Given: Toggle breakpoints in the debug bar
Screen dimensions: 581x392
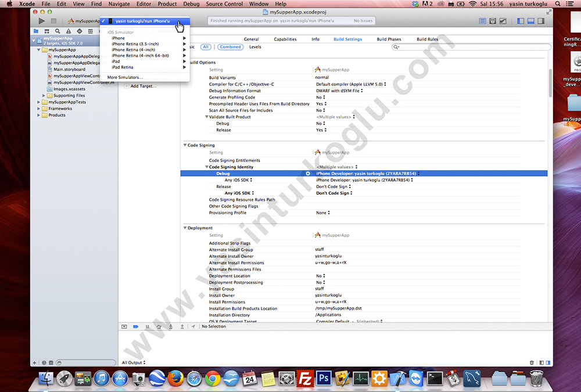Looking at the screenshot, I should point(135,326).
